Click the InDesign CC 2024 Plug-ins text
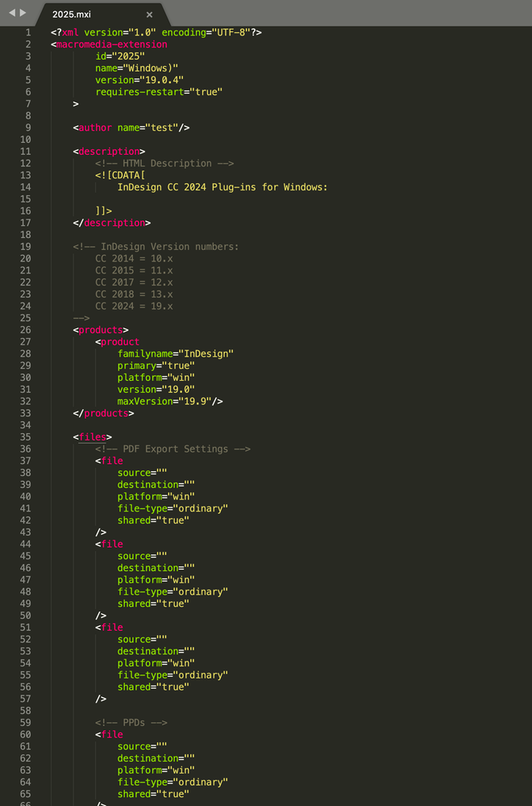 pos(222,187)
